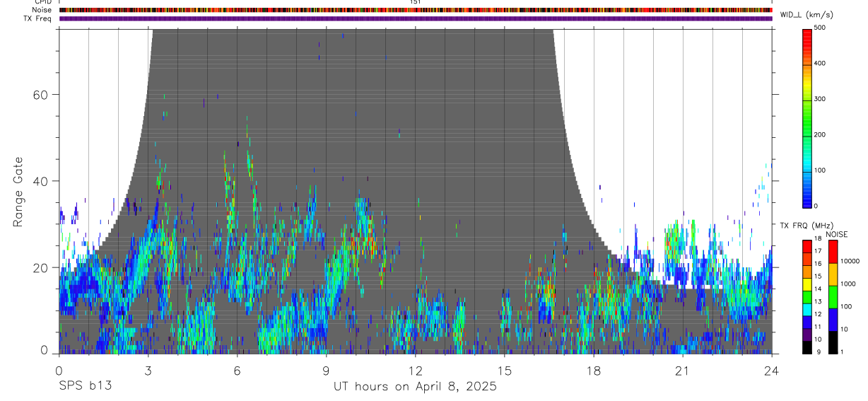Click the TX frequency color legend bar
Viewport: 868px width, 401px height.
point(807,297)
